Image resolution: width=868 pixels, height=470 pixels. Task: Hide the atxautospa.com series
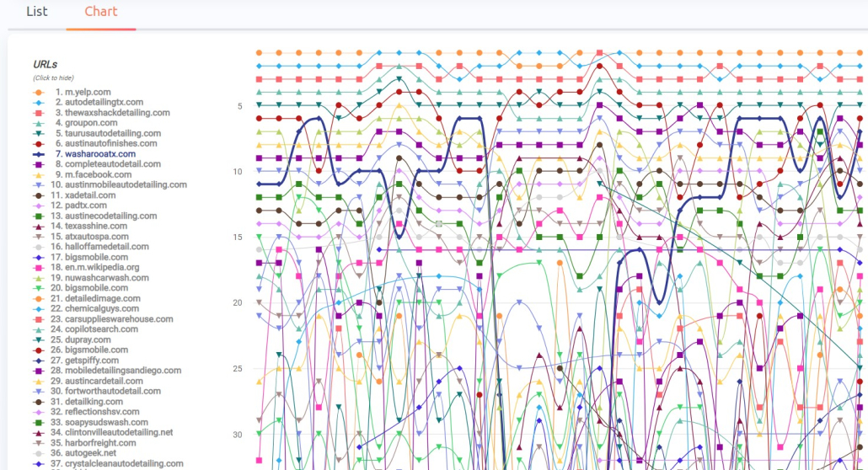pyautogui.click(x=89, y=237)
